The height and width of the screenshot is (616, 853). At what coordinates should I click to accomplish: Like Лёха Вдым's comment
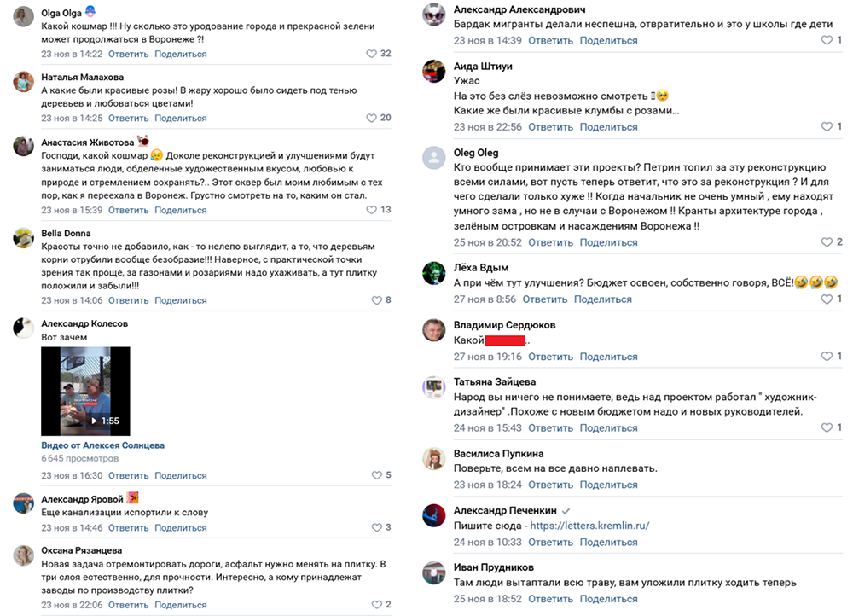[826, 299]
